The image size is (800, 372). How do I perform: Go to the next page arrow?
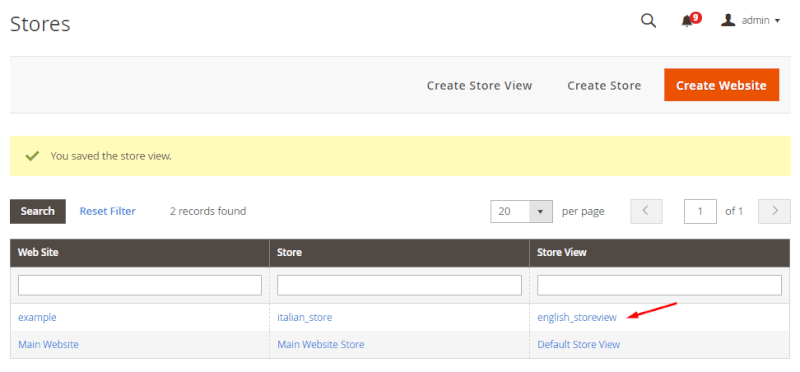pos(774,211)
